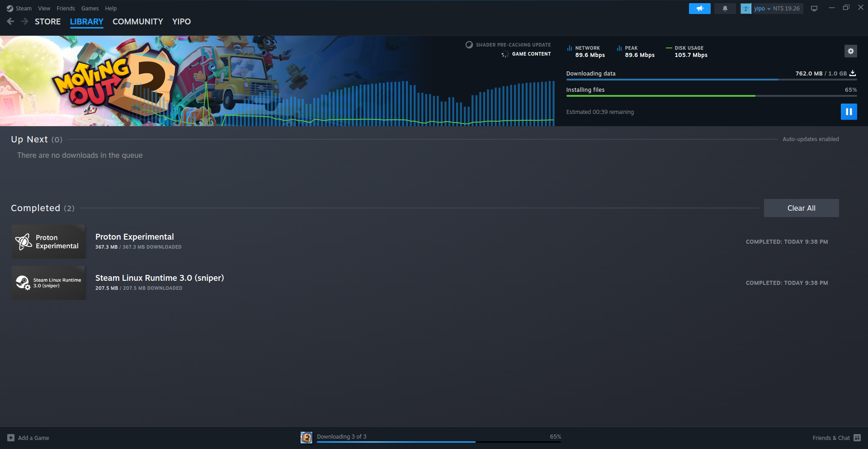Pause the Moving Out 2 download
The image size is (868, 449).
(x=849, y=112)
